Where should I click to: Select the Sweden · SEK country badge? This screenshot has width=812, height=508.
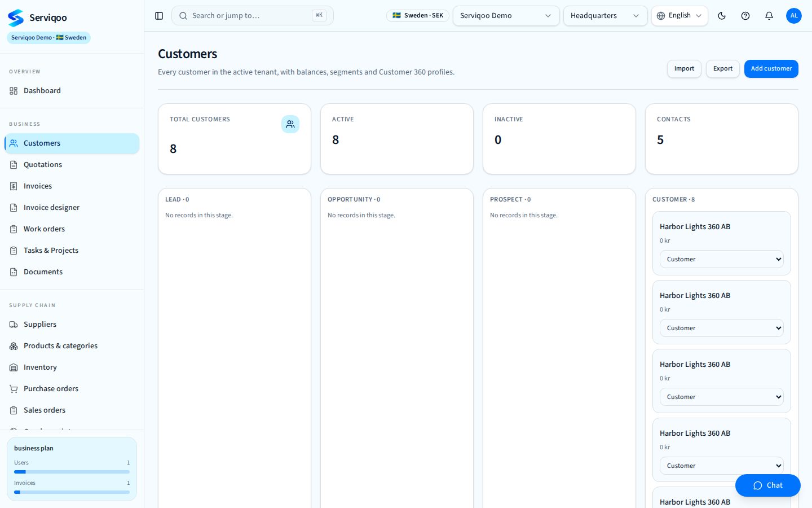click(x=418, y=16)
